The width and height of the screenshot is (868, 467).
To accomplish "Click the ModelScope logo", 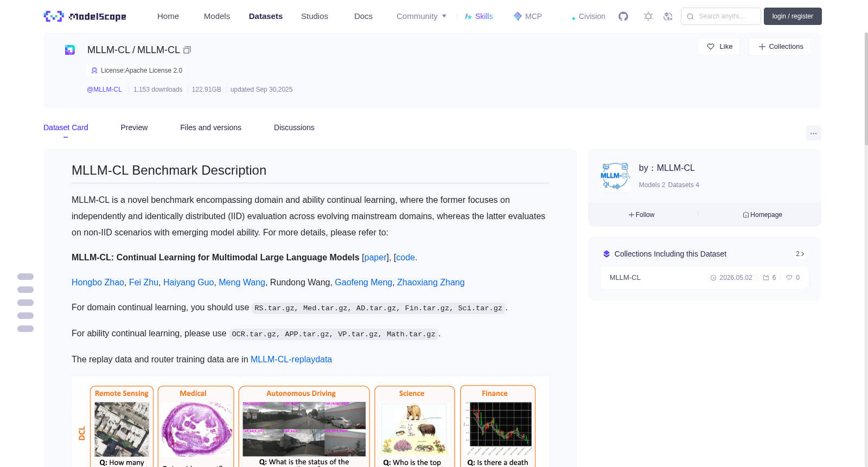I will click(x=85, y=16).
